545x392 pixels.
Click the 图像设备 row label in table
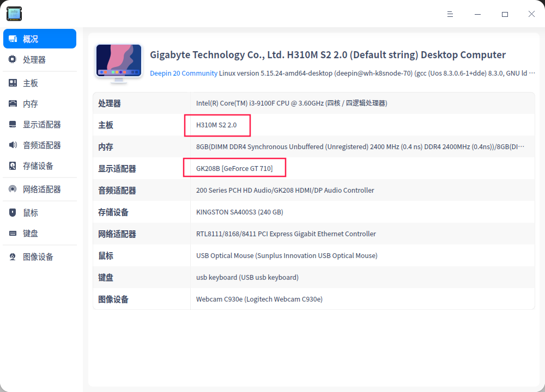[x=113, y=299]
